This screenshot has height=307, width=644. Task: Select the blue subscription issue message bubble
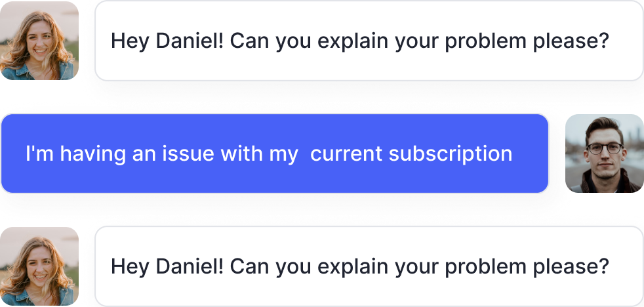tap(274, 153)
